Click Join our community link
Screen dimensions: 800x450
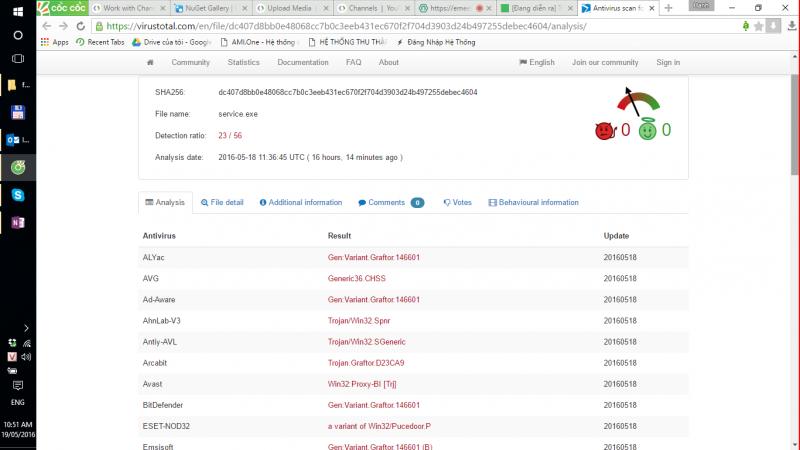605,62
